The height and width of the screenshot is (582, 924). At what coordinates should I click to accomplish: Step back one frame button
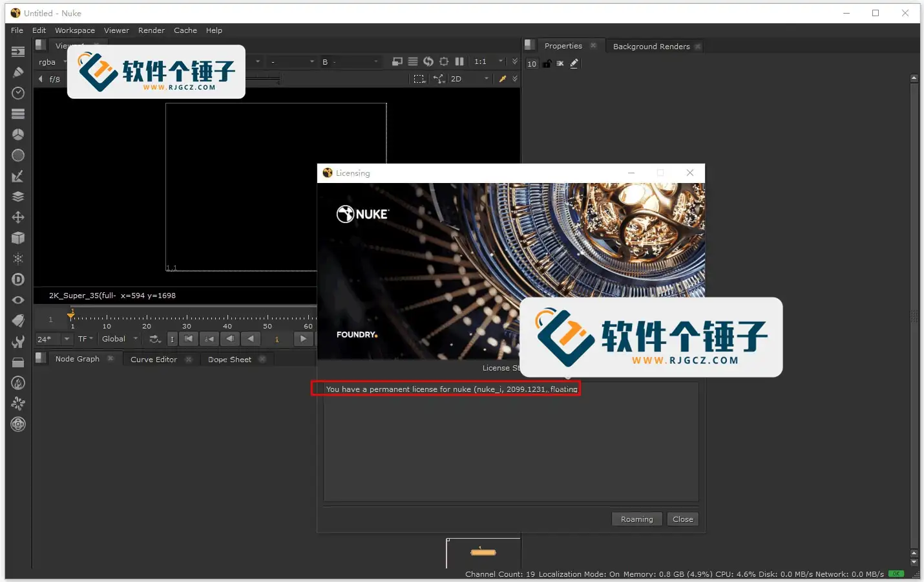(230, 339)
